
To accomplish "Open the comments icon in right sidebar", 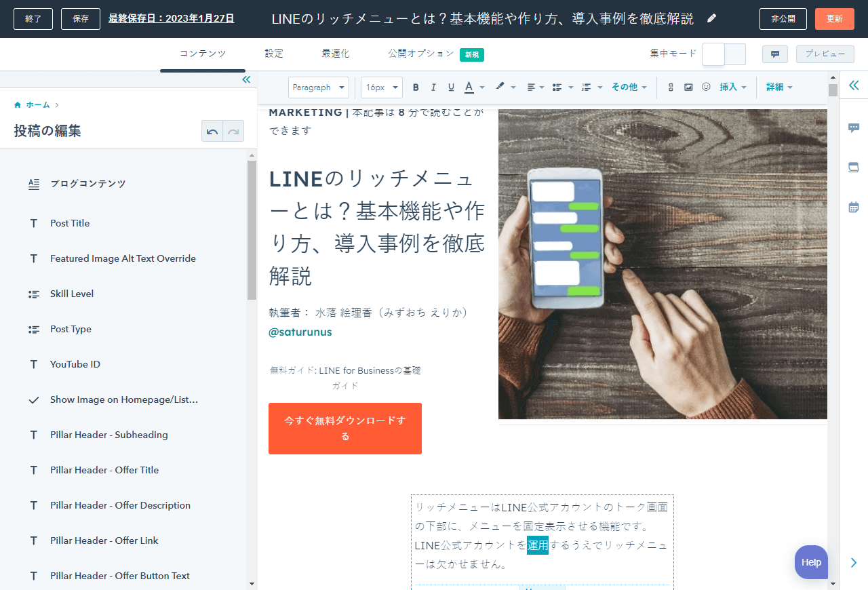I will [x=854, y=127].
